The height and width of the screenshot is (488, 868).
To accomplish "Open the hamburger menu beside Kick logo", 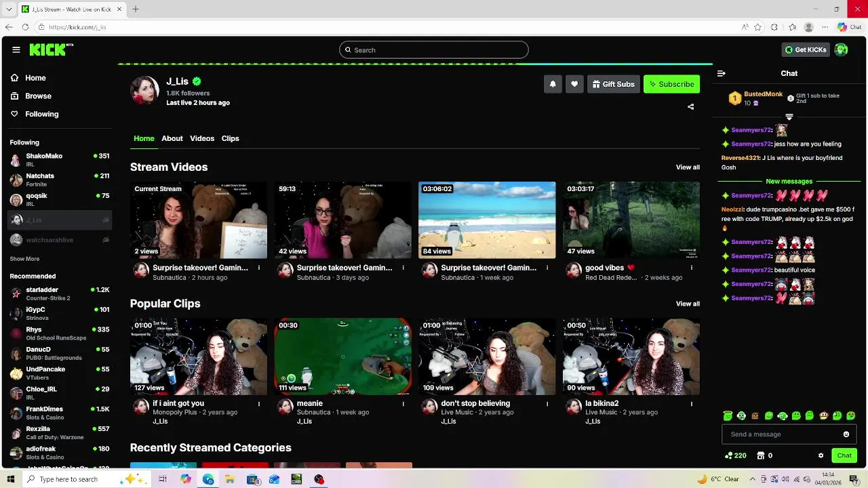I will point(16,49).
